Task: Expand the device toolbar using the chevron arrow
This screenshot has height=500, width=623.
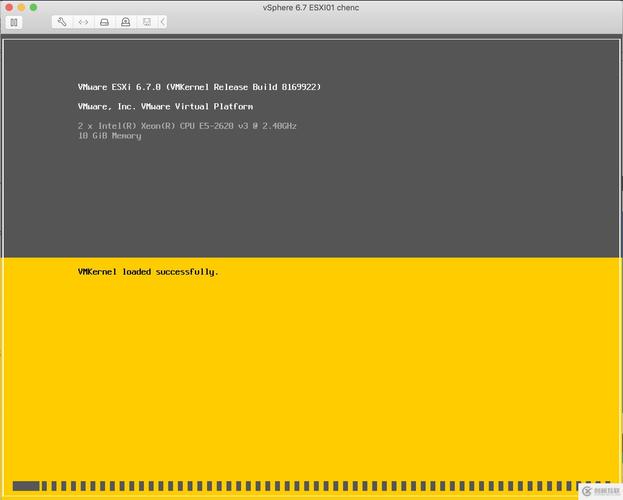Action: 163,21
